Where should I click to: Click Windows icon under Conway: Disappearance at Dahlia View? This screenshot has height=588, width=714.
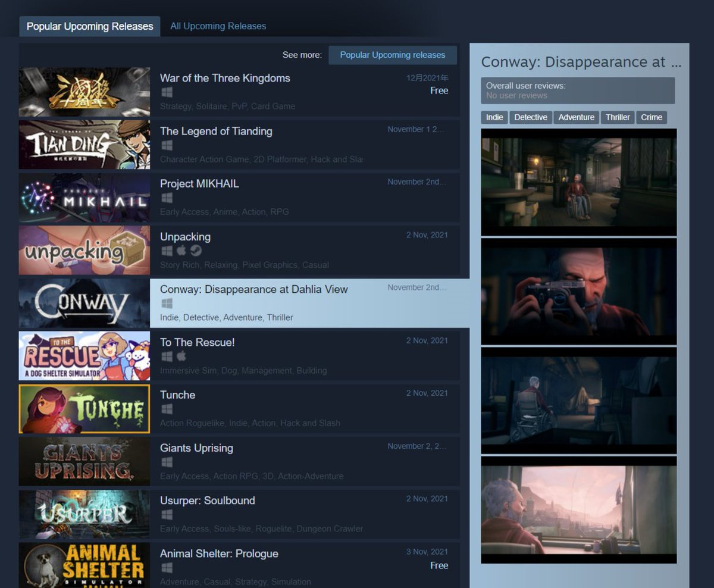point(167,304)
